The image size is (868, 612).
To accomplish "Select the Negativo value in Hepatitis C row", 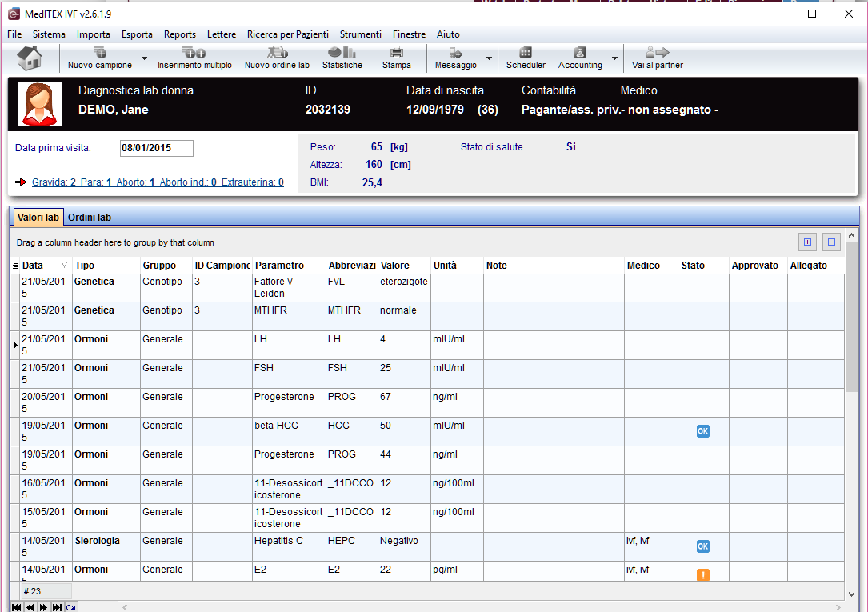I will [x=404, y=546].
